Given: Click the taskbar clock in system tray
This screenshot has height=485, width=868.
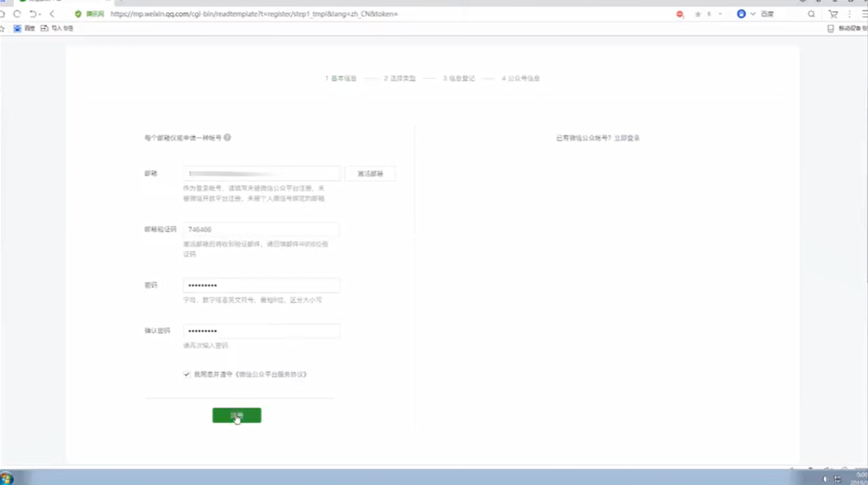Looking at the screenshot, I should coord(861,478).
